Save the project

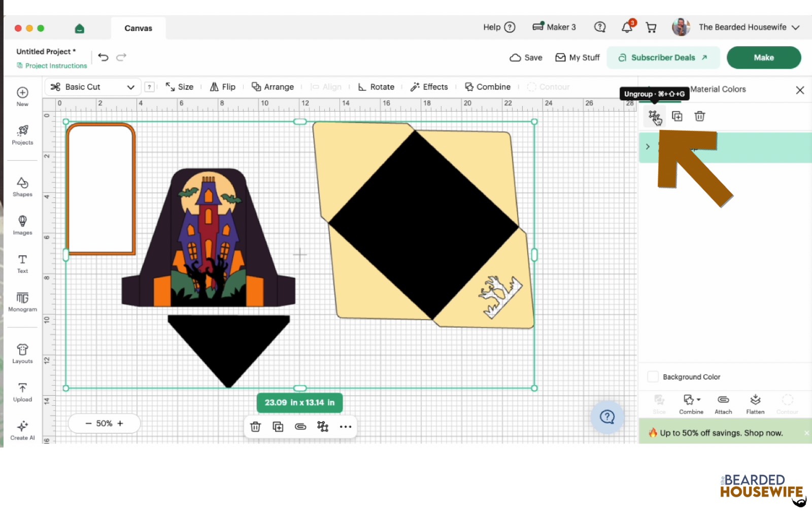(x=526, y=58)
